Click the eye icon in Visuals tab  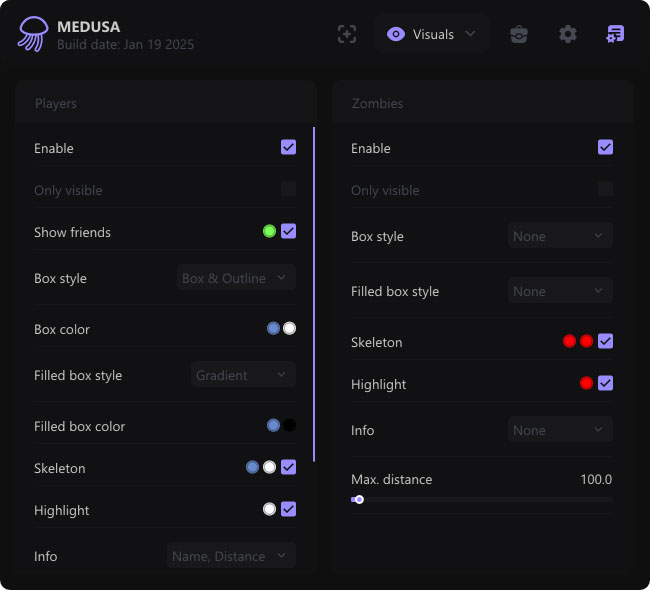[x=396, y=34]
